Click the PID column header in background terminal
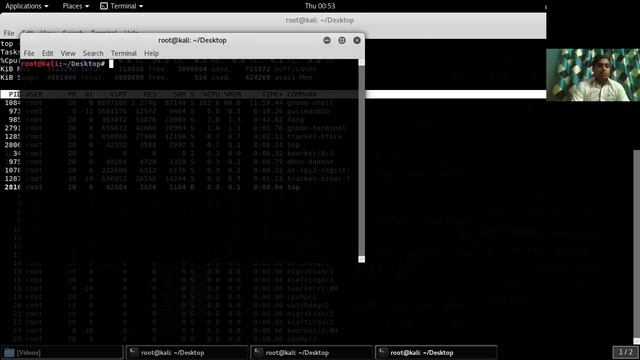The width and height of the screenshot is (640, 360). 14,94
